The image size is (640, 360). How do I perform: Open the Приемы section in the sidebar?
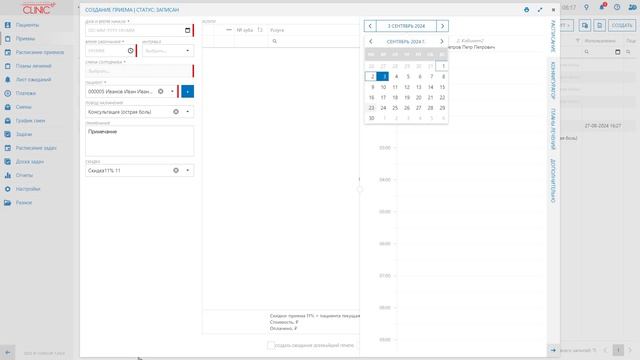coord(25,39)
